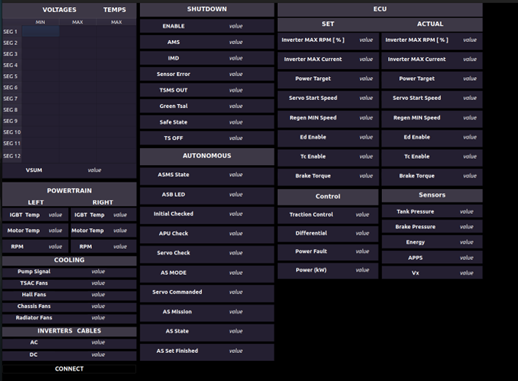Click the Vx sensor row label
The image size is (518, 381).
[x=415, y=273]
